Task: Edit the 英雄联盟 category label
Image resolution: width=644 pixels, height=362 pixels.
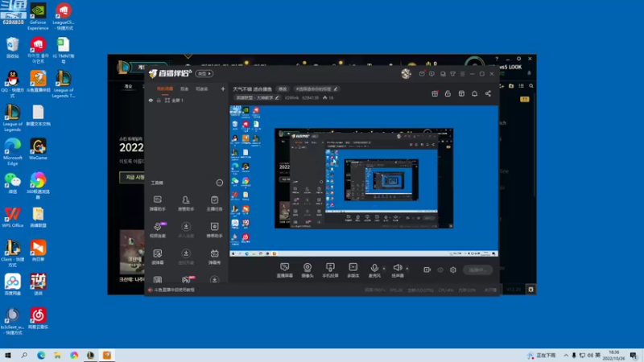Action: tap(258, 97)
